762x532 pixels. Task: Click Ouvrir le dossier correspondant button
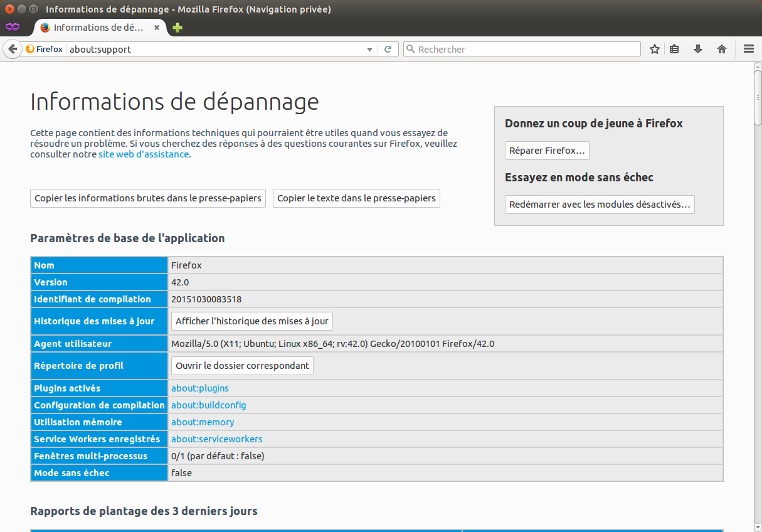click(242, 366)
